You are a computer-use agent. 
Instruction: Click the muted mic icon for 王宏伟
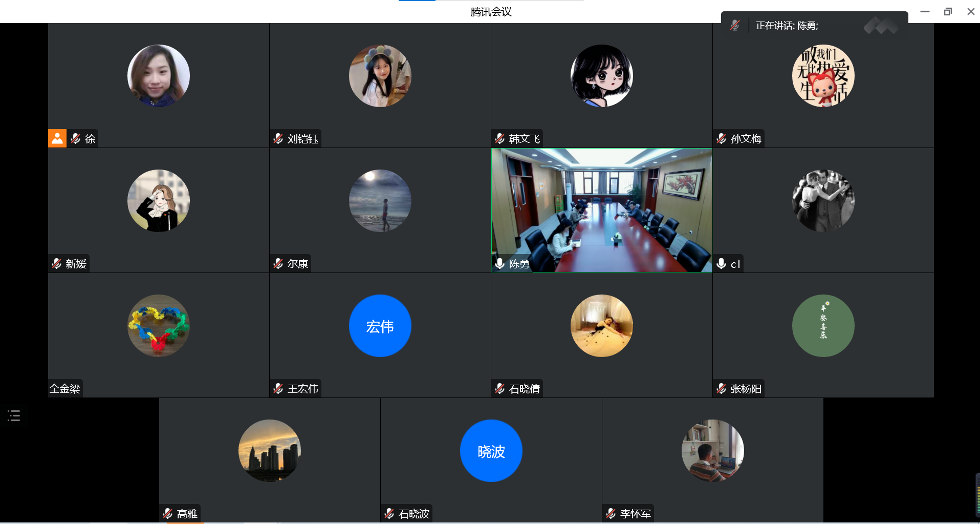[278, 389]
